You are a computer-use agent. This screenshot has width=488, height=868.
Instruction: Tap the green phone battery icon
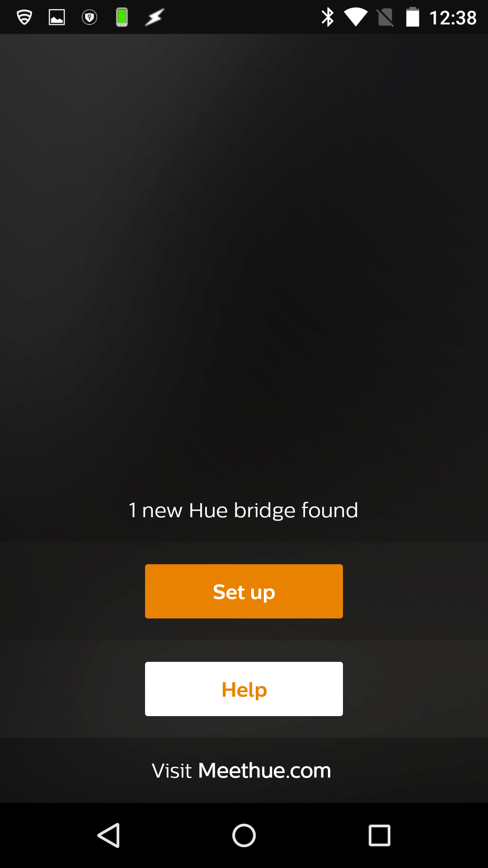click(122, 18)
